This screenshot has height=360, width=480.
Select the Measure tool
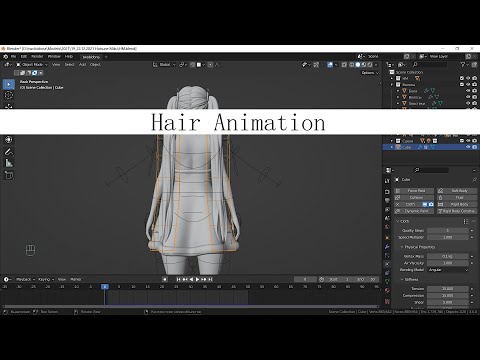tap(9, 163)
